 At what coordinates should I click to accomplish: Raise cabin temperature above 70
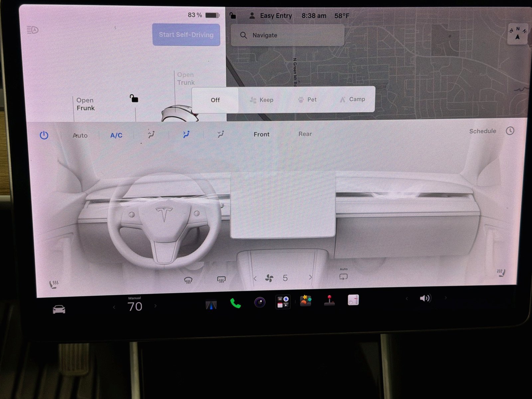(155, 306)
